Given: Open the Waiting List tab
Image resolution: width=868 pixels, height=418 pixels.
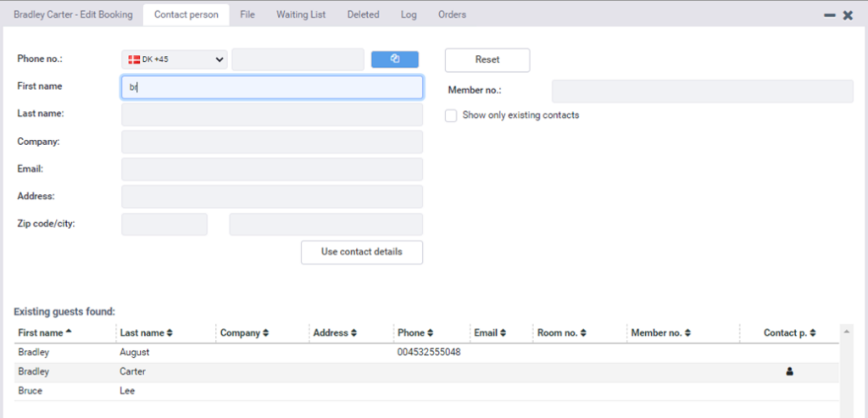Looking at the screenshot, I should [301, 15].
